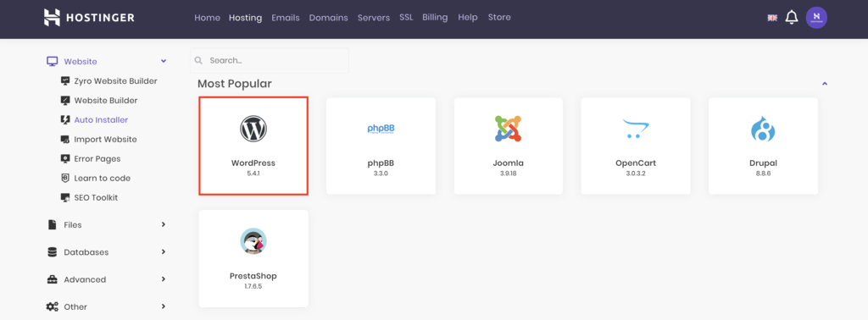This screenshot has height=320, width=868.
Task: Collapse the Most Popular section
Action: [x=824, y=84]
